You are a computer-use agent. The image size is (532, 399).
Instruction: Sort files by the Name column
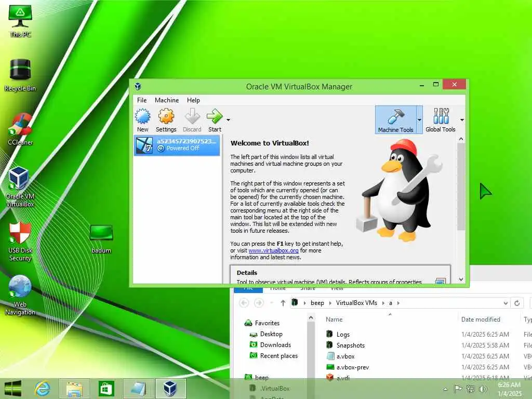334,320
